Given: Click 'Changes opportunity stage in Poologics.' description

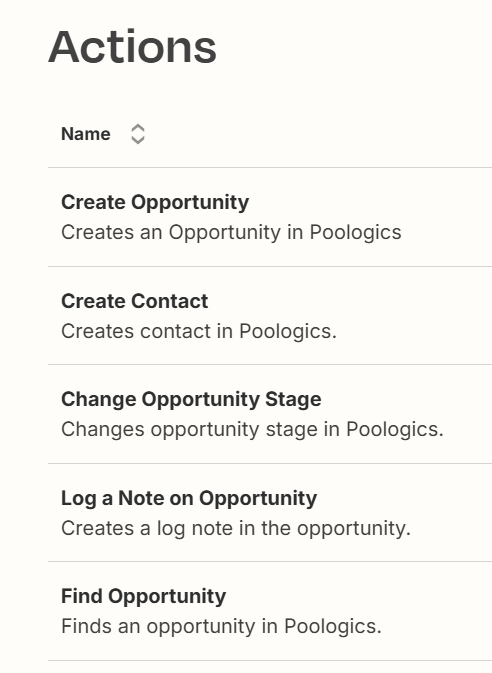Looking at the screenshot, I should pos(252,429).
